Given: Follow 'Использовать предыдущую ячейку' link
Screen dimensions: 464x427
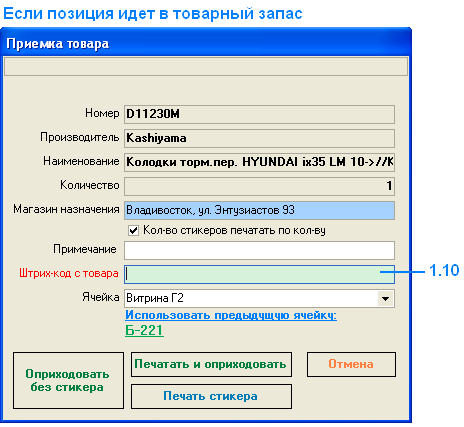Looking at the screenshot, I should point(231,315).
